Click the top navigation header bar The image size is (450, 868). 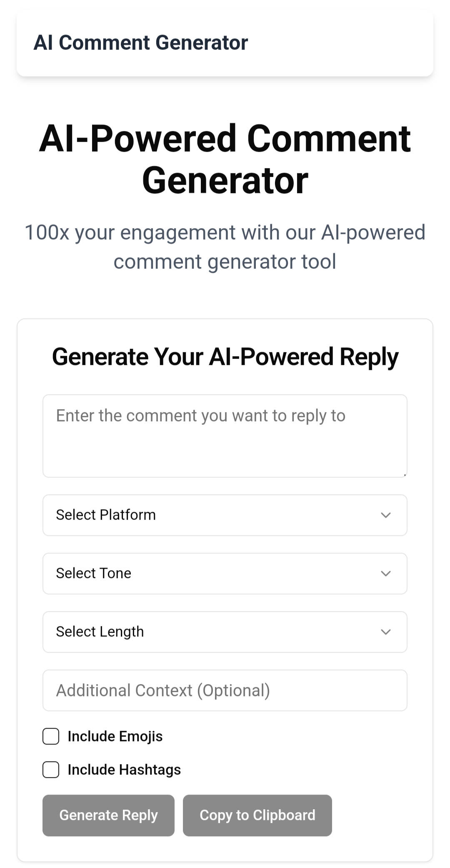225,43
